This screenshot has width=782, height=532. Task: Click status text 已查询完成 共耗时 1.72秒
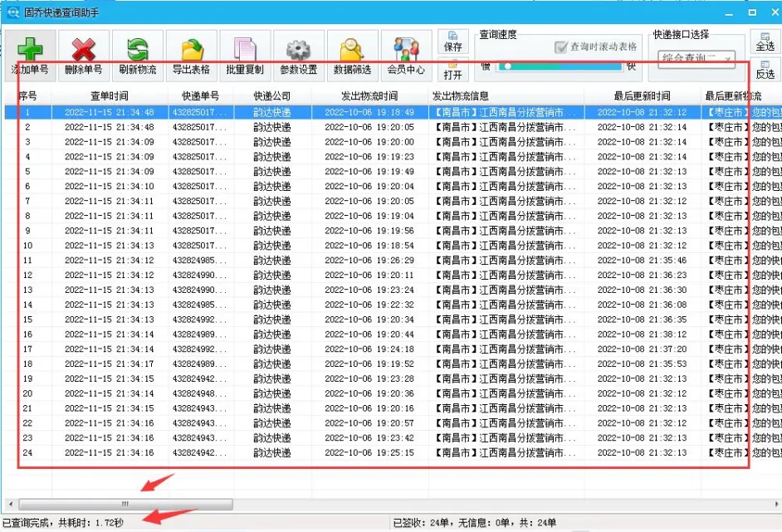[63, 523]
